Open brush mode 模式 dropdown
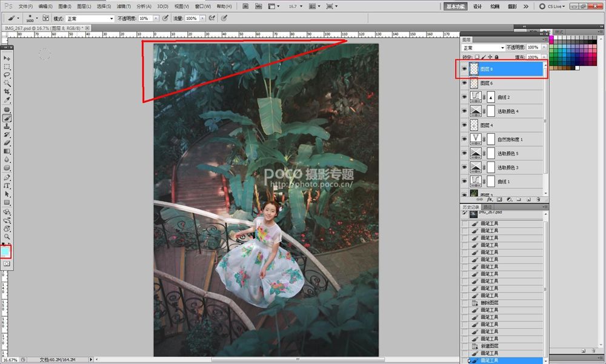 pos(90,18)
